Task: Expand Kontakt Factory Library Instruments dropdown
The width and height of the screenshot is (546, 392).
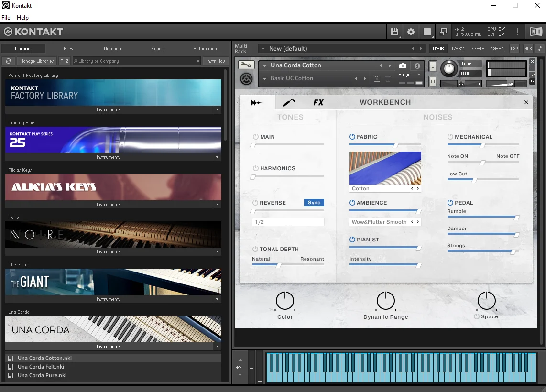Action: [x=217, y=110]
